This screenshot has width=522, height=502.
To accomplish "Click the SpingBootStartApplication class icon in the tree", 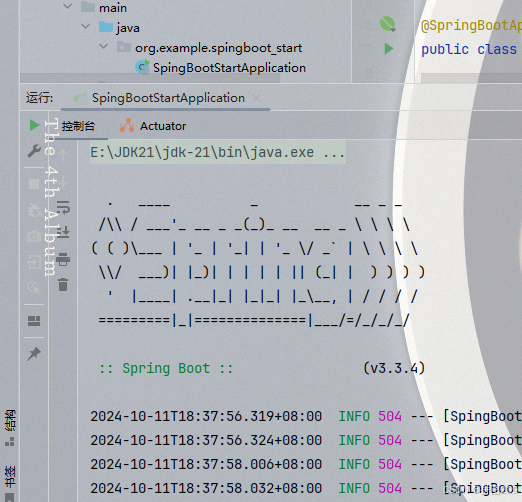I will [142, 67].
